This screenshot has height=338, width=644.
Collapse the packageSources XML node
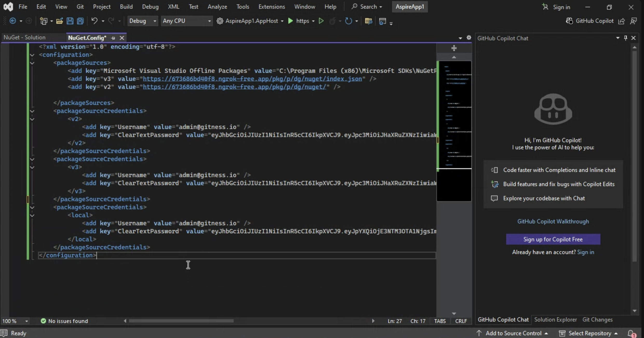point(32,63)
